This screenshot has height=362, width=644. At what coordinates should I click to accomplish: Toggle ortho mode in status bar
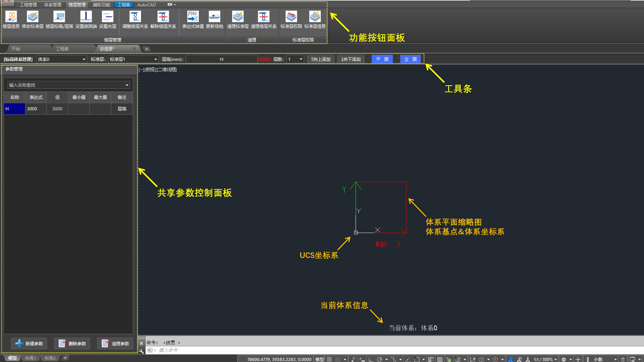[x=371, y=359]
